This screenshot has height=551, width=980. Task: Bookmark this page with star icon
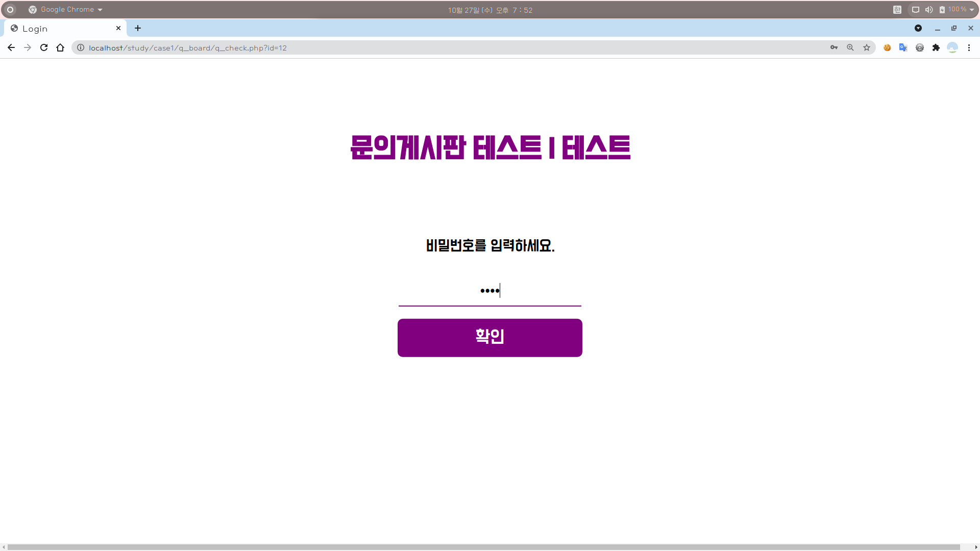click(867, 47)
